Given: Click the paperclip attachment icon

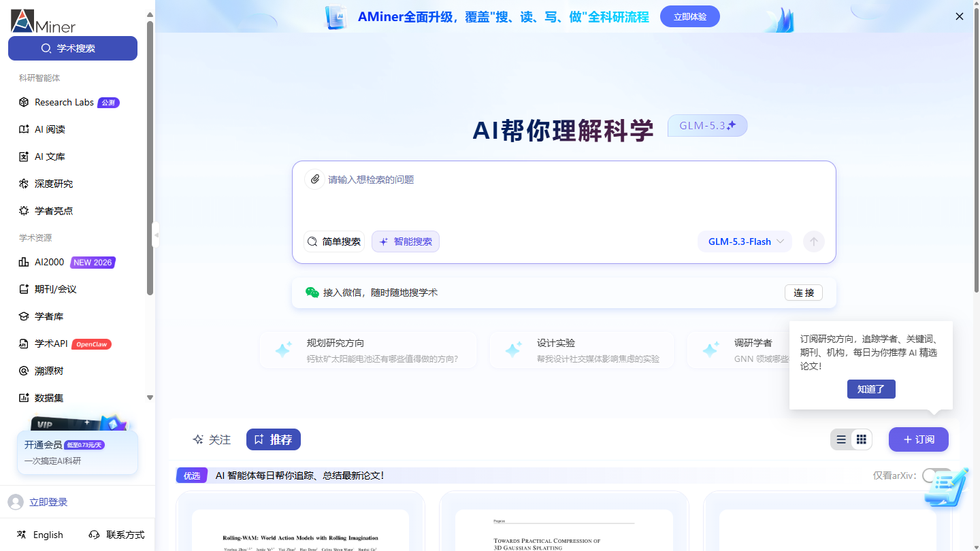Looking at the screenshot, I should (x=314, y=180).
